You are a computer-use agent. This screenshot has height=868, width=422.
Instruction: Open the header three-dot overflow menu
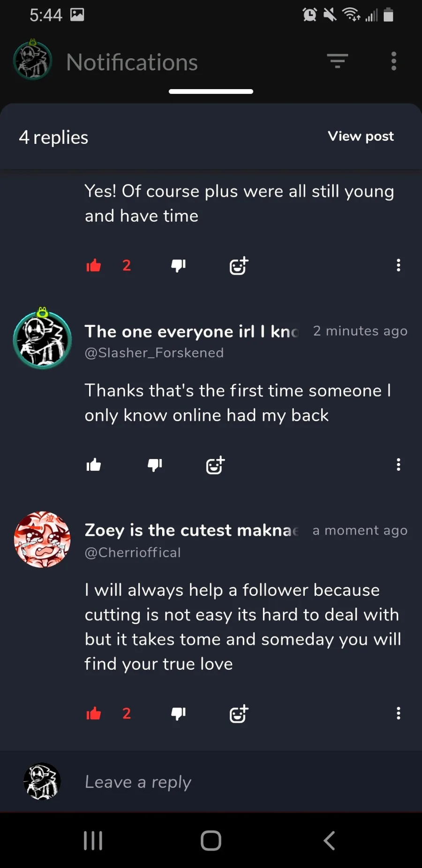point(394,61)
